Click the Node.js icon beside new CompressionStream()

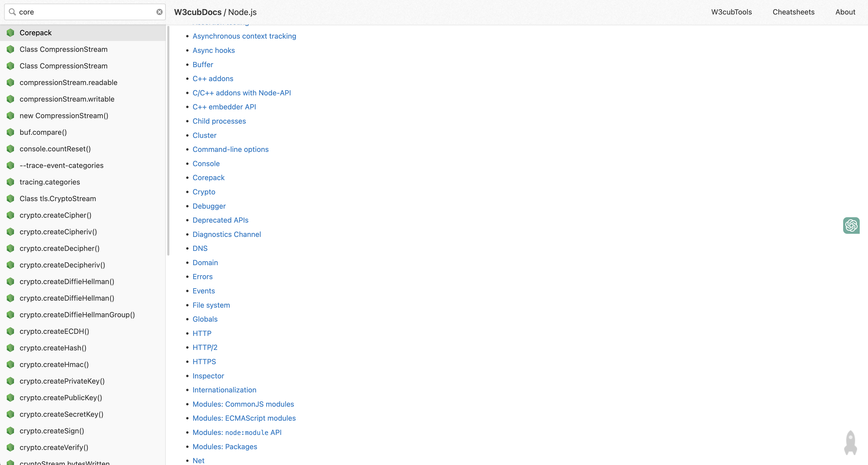(x=10, y=116)
